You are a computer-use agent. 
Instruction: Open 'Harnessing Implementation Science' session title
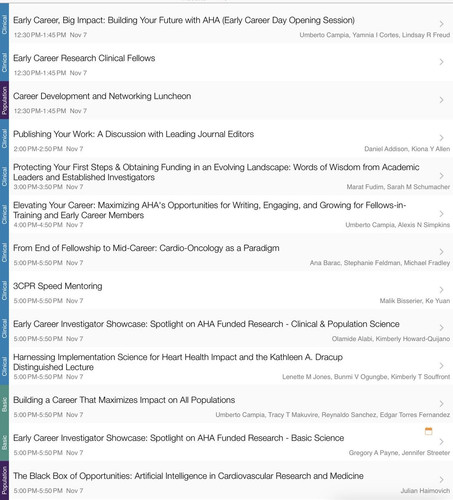pyautogui.click(x=178, y=362)
